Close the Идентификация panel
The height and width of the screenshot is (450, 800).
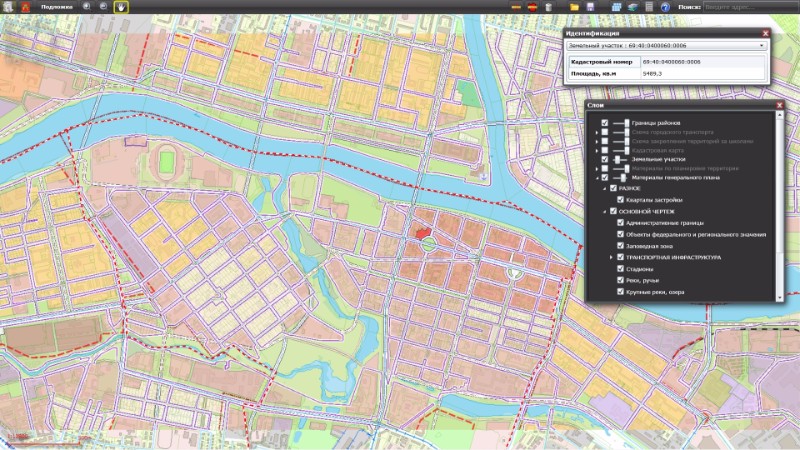pos(765,33)
